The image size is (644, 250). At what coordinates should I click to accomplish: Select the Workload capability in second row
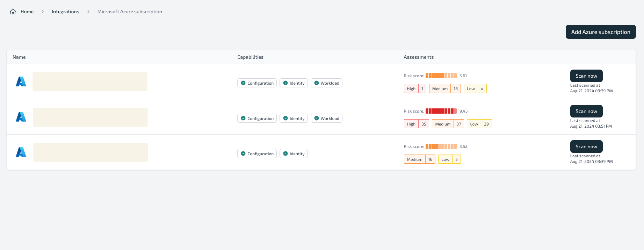326,118
